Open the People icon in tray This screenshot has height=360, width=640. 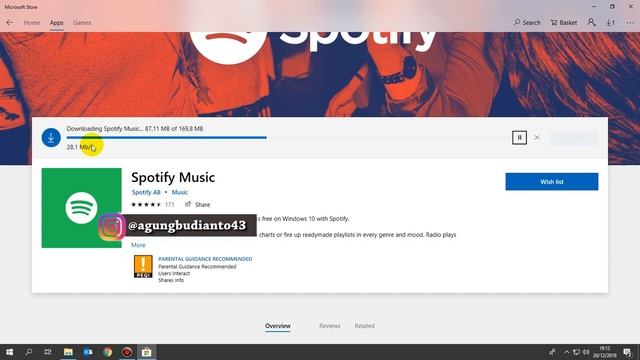coord(552,352)
